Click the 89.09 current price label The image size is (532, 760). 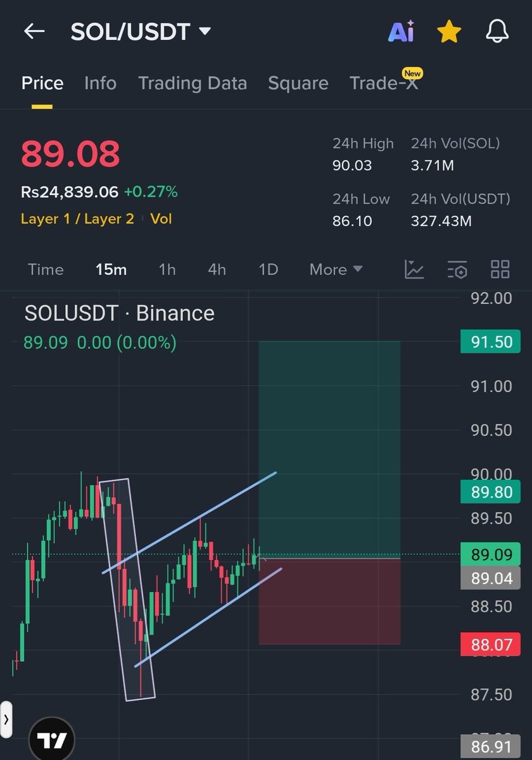point(491,555)
